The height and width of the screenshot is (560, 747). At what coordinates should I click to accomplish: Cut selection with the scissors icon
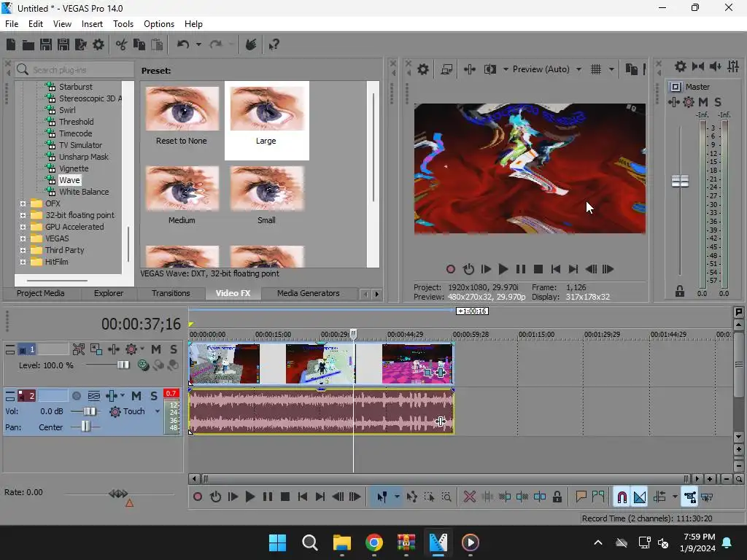[x=122, y=44]
